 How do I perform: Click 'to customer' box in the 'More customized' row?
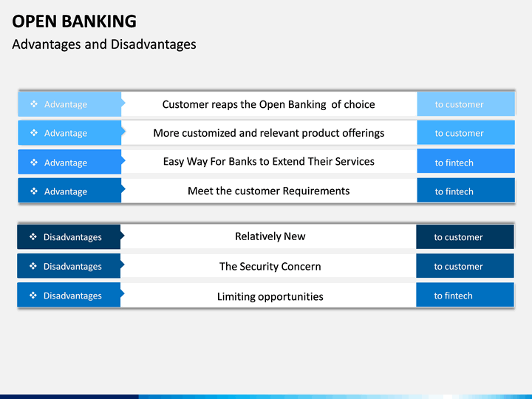[x=465, y=133]
